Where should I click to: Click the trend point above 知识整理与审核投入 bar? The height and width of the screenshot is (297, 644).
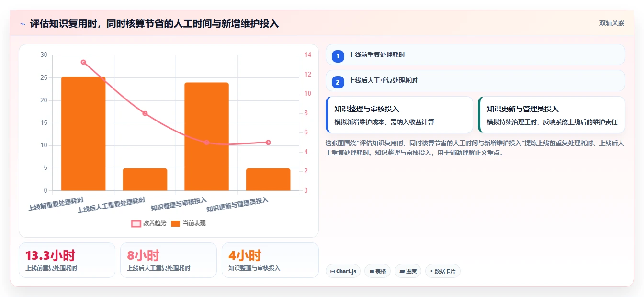[x=206, y=143]
